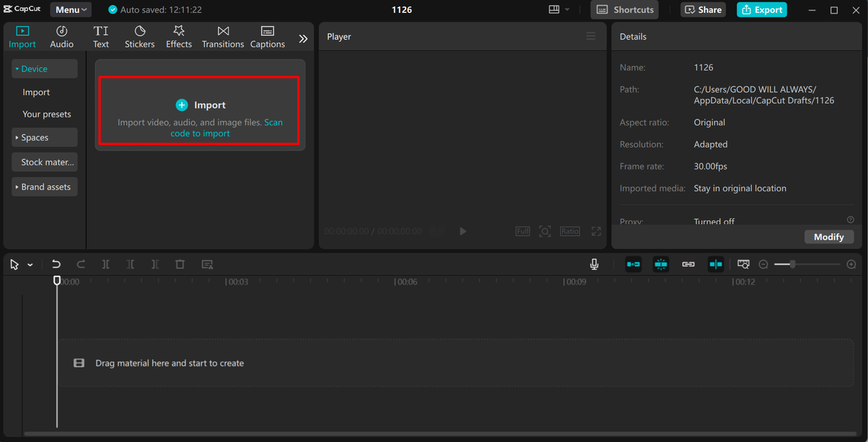Click the 00:09 timeline ruler mark

[576, 282]
